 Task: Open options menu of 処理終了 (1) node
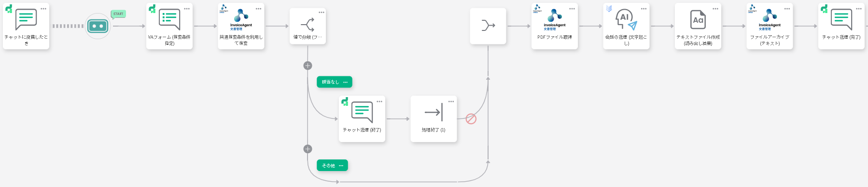(451, 101)
